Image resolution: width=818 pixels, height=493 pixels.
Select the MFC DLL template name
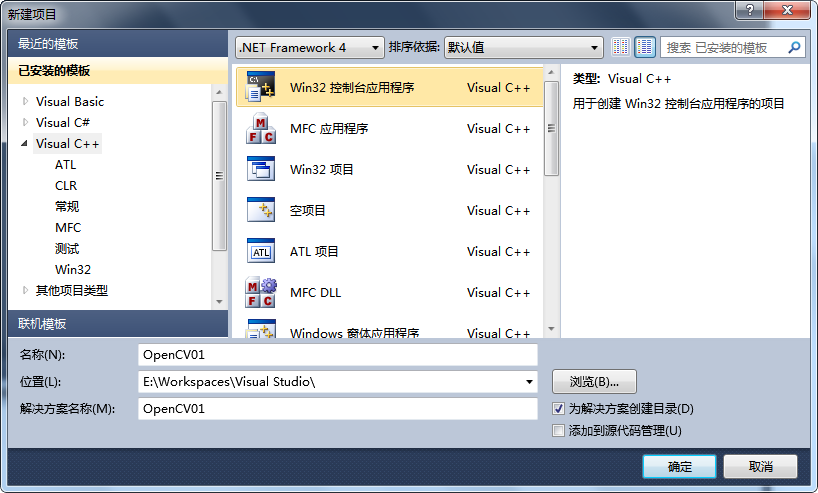click(315, 292)
